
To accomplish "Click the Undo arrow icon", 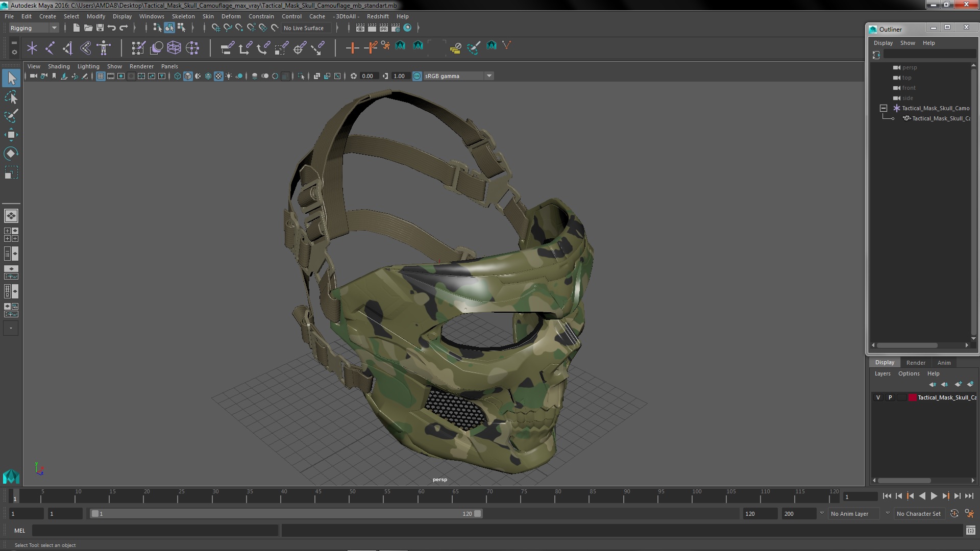I will 112,28.
